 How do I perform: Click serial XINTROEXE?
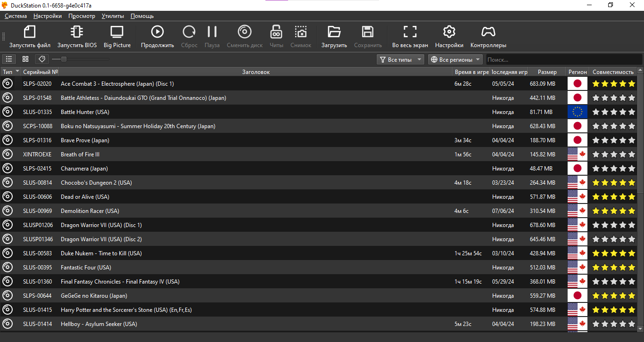pyautogui.click(x=37, y=155)
